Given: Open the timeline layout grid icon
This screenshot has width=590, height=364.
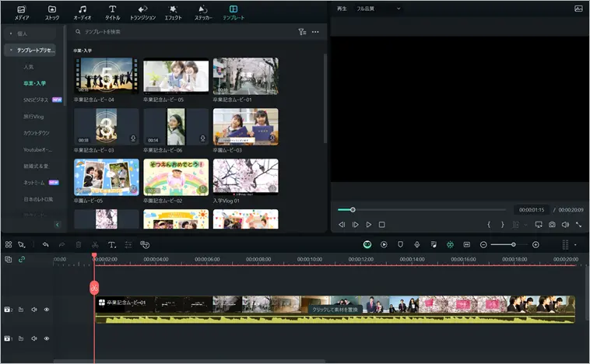Looking at the screenshot, I should (9, 245).
